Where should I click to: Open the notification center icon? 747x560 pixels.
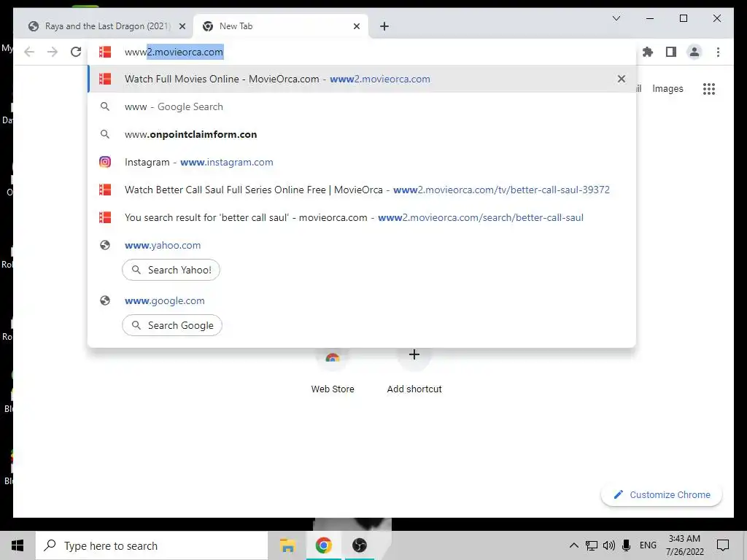pos(723,545)
